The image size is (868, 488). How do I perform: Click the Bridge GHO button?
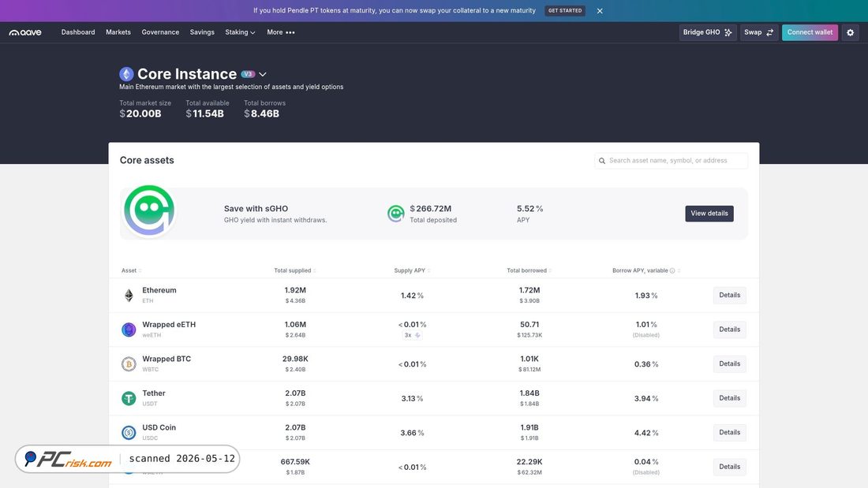(708, 32)
